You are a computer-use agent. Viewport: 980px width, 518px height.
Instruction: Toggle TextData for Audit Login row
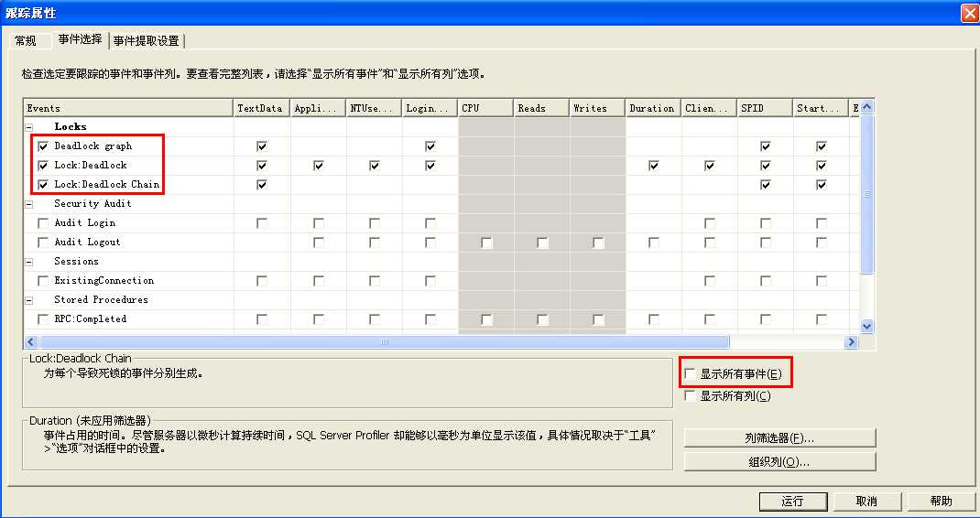tap(262, 223)
